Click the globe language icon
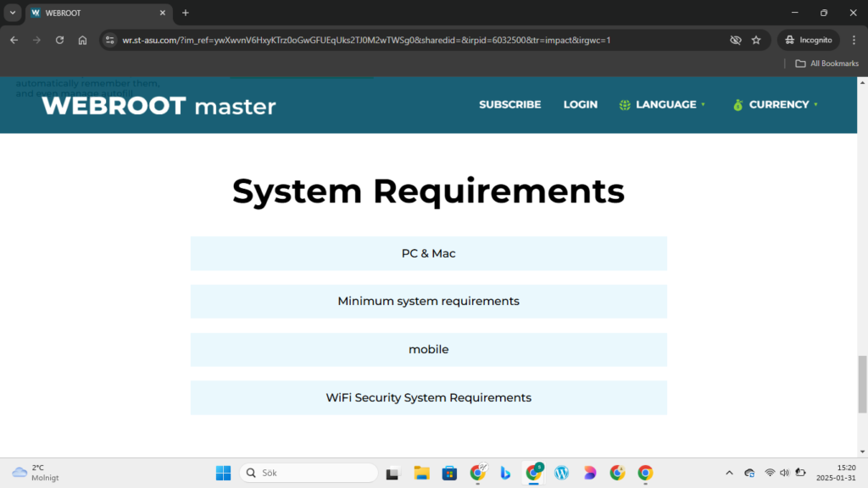 [625, 104]
